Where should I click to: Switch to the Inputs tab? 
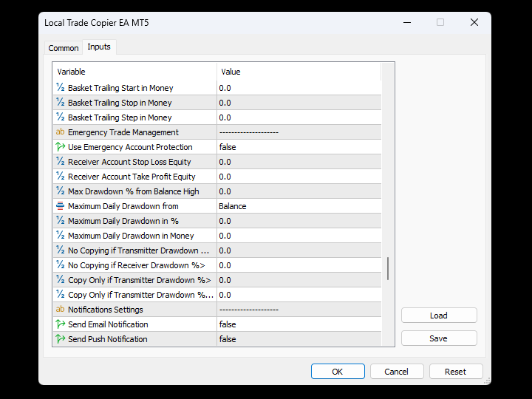pyautogui.click(x=99, y=47)
